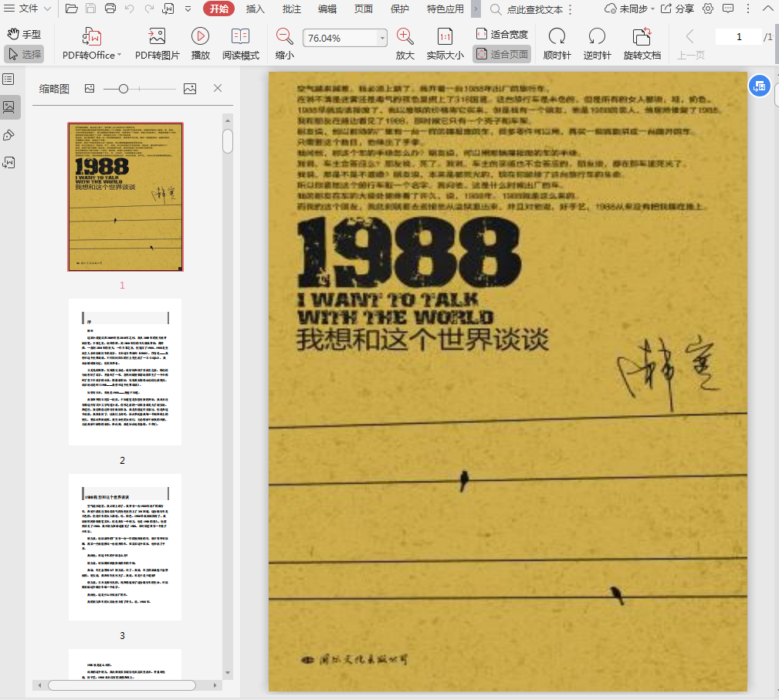Screen dimensions: 779x700
Task: Open the attachment panel sidebar icon
Action: click(x=8, y=162)
